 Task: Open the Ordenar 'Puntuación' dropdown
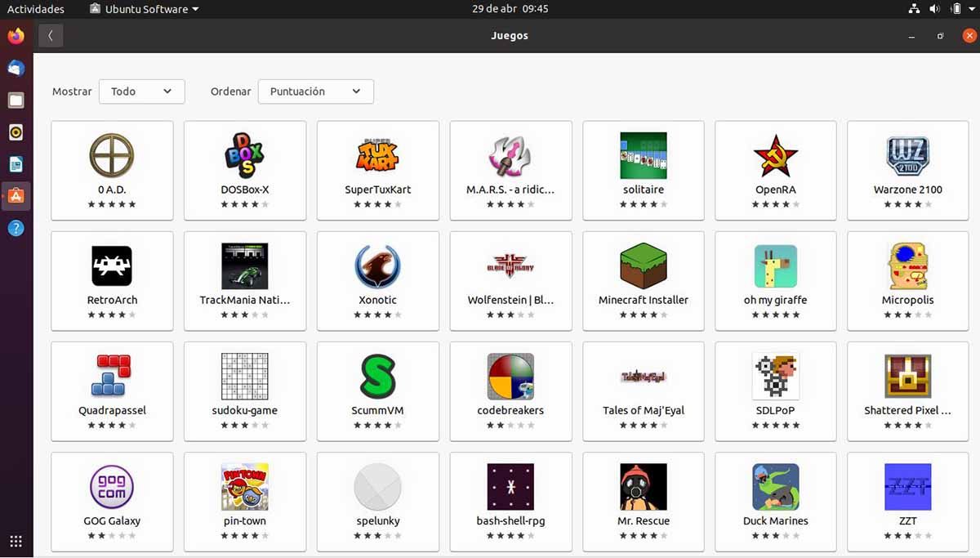pos(316,92)
